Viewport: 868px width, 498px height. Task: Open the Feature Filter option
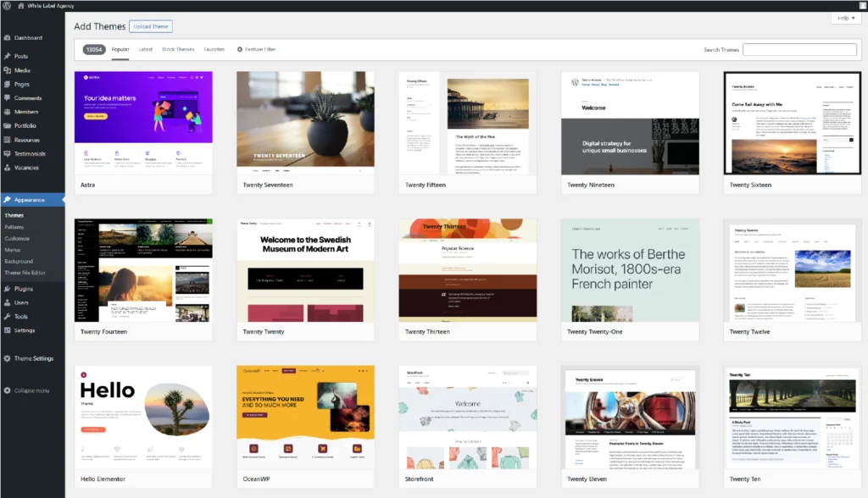256,49
